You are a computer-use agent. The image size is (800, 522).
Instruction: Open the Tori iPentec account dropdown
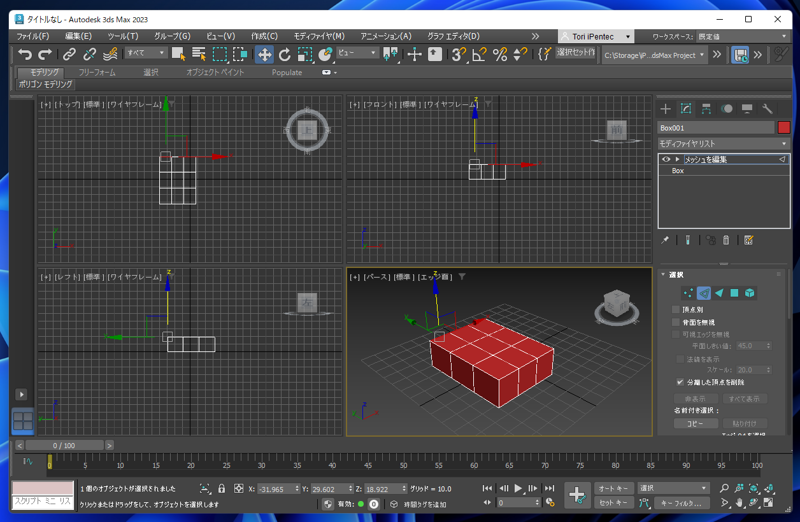point(596,36)
